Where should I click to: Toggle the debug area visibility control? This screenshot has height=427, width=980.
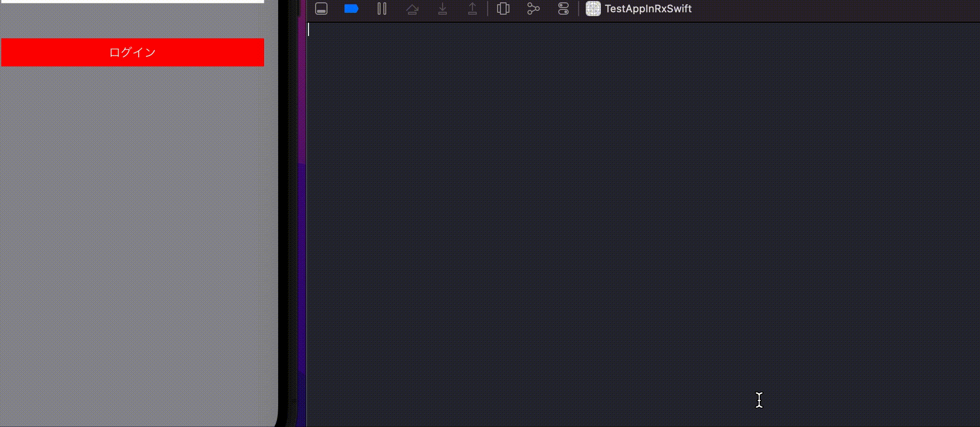click(x=321, y=9)
